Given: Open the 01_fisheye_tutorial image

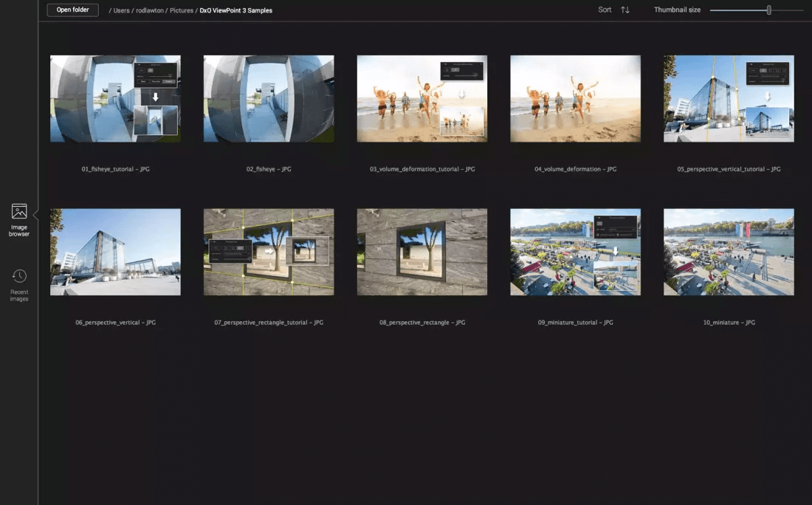Looking at the screenshot, I should pos(115,98).
